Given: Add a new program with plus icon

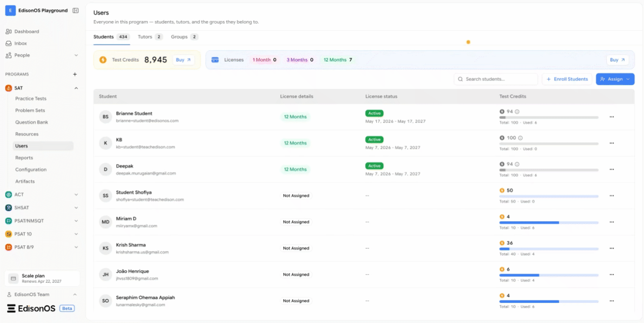Looking at the screenshot, I should point(75,74).
